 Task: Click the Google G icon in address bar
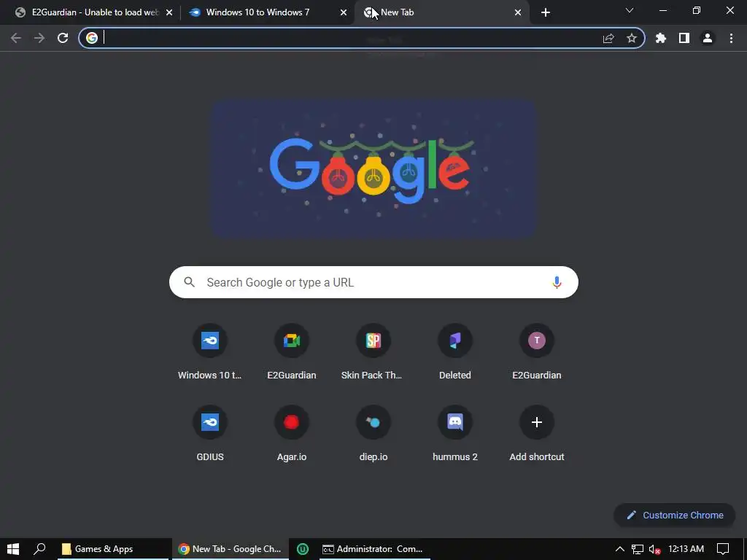coord(92,38)
